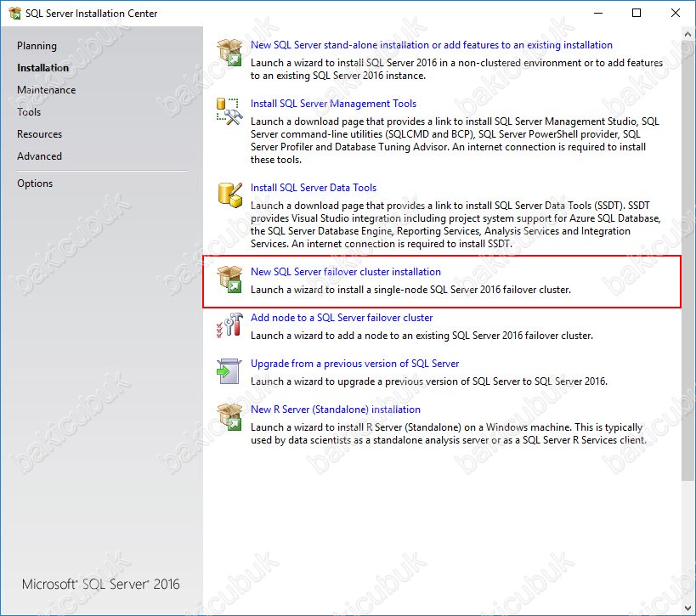696x616 pixels.
Task: Click the 'Launch a wizard to install a single-node' description
Action: tap(410, 290)
